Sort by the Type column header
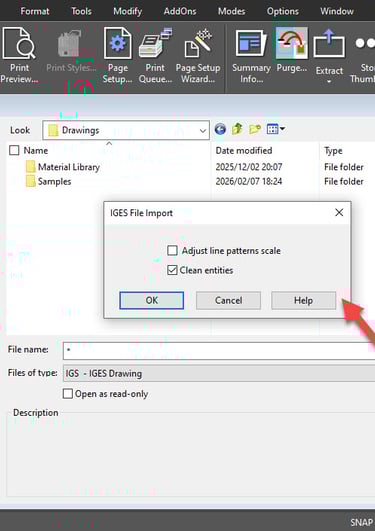 coord(333,150)
